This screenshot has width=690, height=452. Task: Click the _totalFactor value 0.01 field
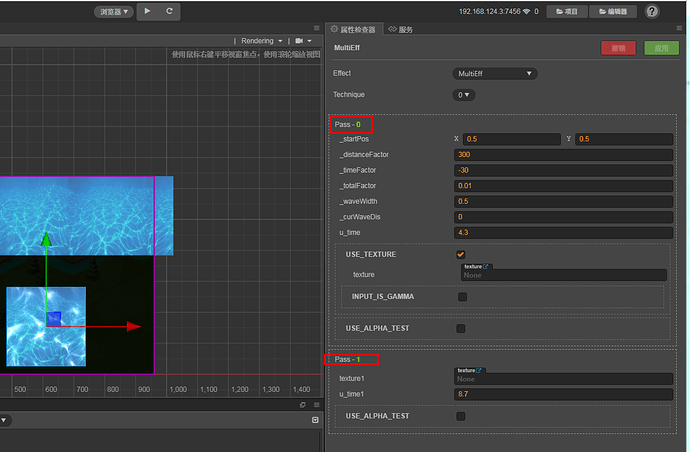(563, 186)
